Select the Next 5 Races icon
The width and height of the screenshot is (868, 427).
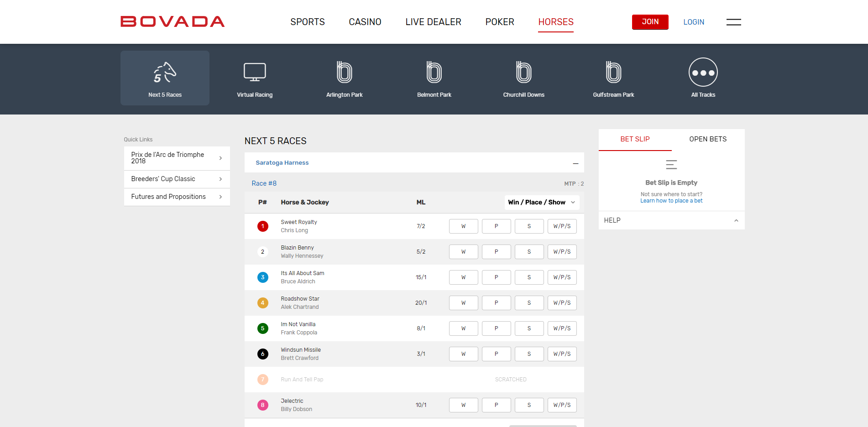(x=165, y=78)
